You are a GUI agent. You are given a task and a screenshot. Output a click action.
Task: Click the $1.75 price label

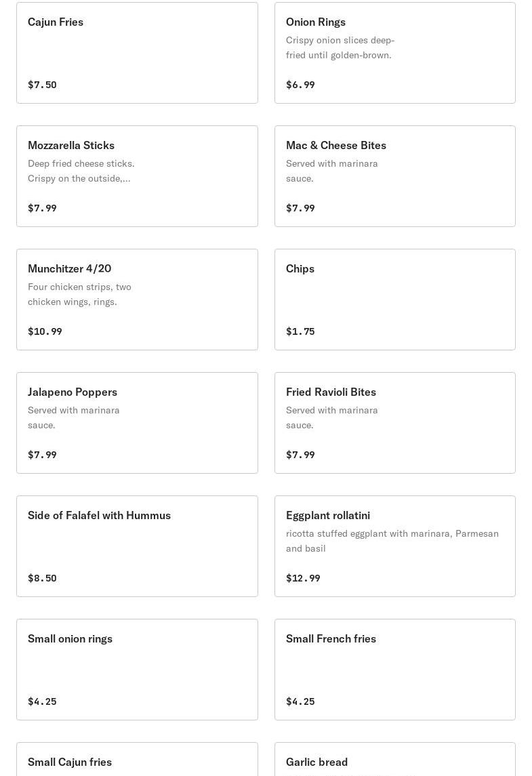(x=300, y=331)
